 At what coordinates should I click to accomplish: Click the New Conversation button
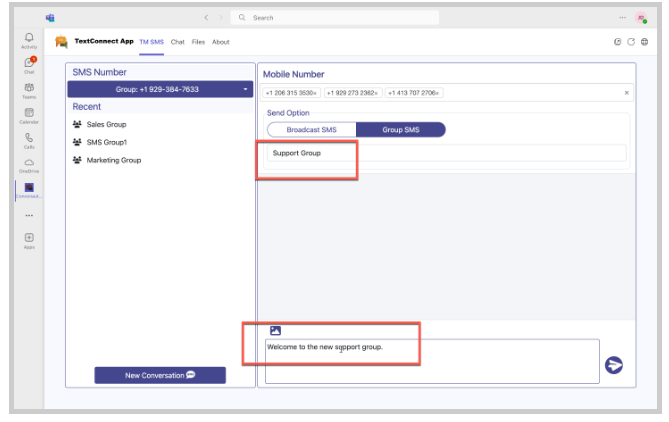(160, 375)
